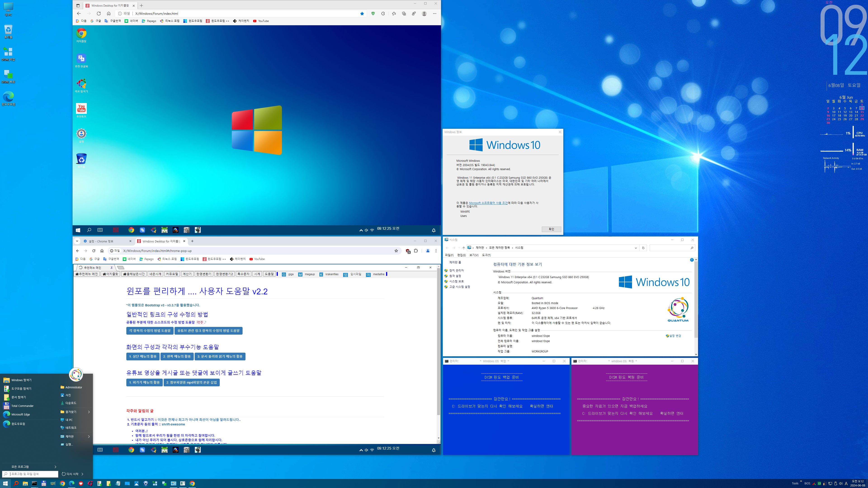Open 장치 관리자 in the 시스템 window

456,270
